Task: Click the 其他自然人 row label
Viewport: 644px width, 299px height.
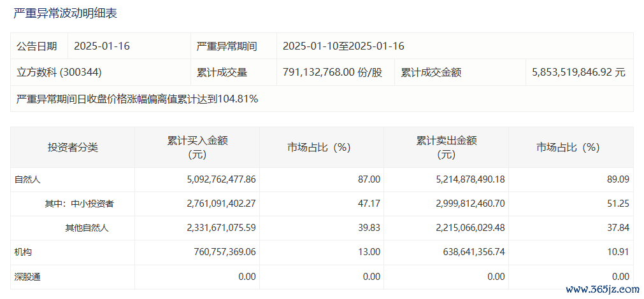Action: point(87,228)
